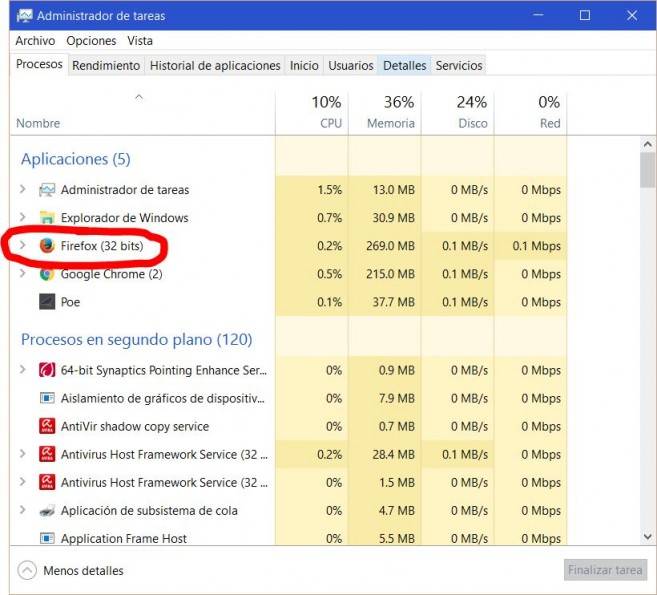Click the vertical scrollbar thumb

(x=648, y=170)
